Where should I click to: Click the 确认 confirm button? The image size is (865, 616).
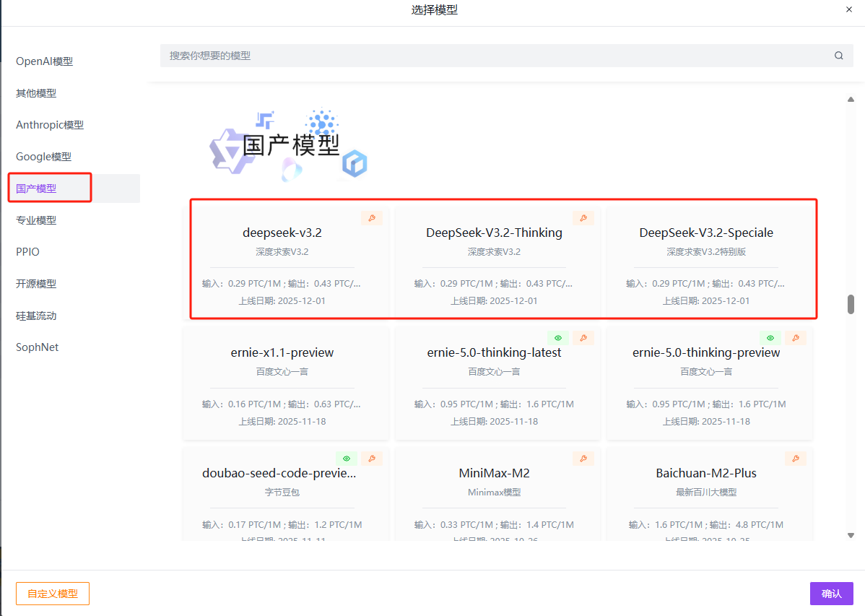tap(831, 593)
